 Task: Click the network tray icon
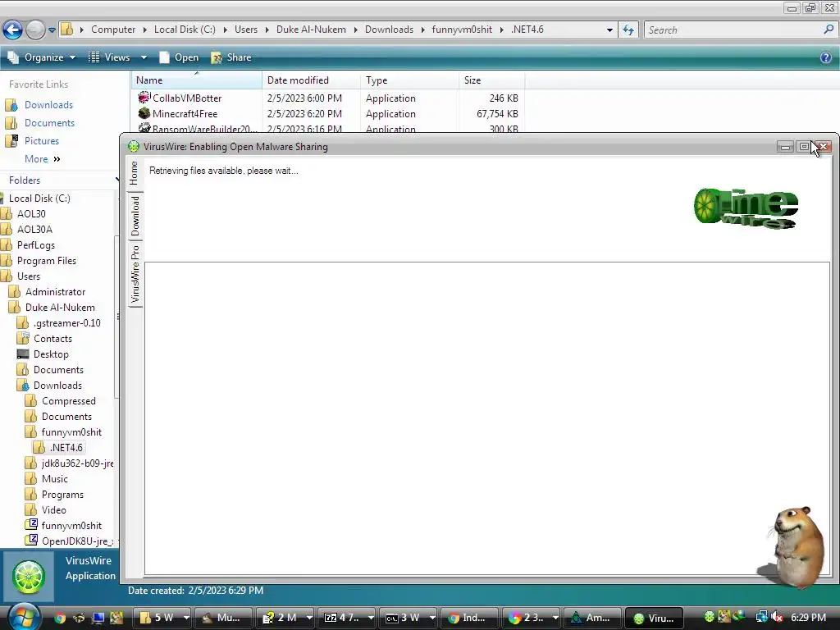pos(760,617)
